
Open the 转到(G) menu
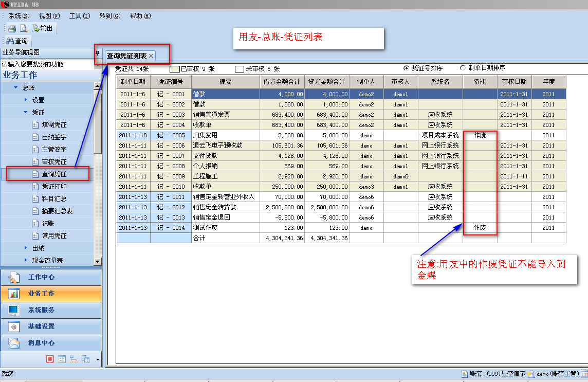pyautogui.click(x=109, y=16)
